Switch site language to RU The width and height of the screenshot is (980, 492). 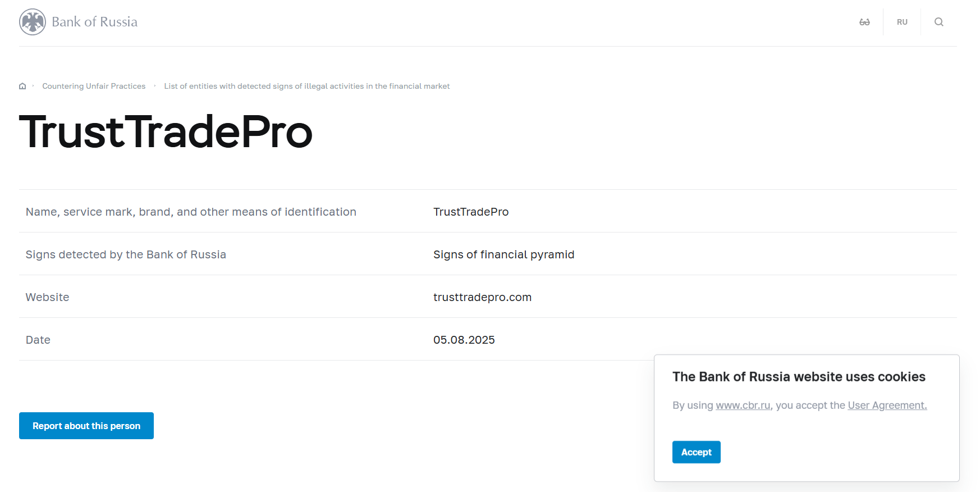coord(902,22)
